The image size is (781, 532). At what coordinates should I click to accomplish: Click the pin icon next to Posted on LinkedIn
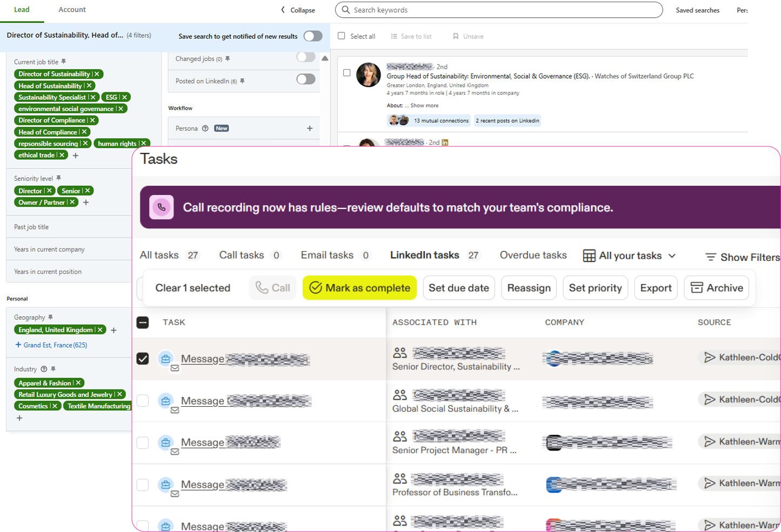(x=242, y=81)
